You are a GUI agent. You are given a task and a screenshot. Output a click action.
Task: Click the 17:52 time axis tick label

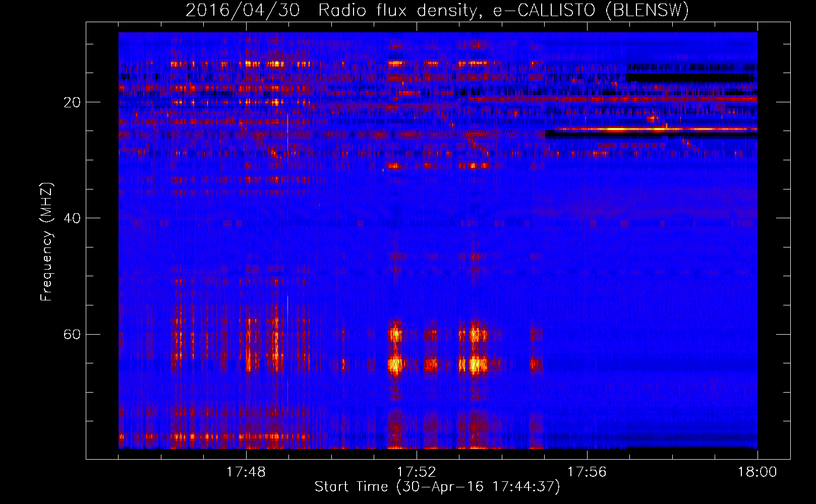[417, 472]
